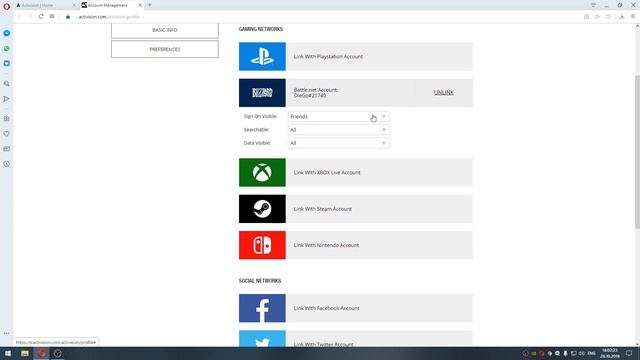Image resolution: width=640 pixels, height=360 pixels.
Task: Click the secure padlock icon
Action: coord(68,17)
